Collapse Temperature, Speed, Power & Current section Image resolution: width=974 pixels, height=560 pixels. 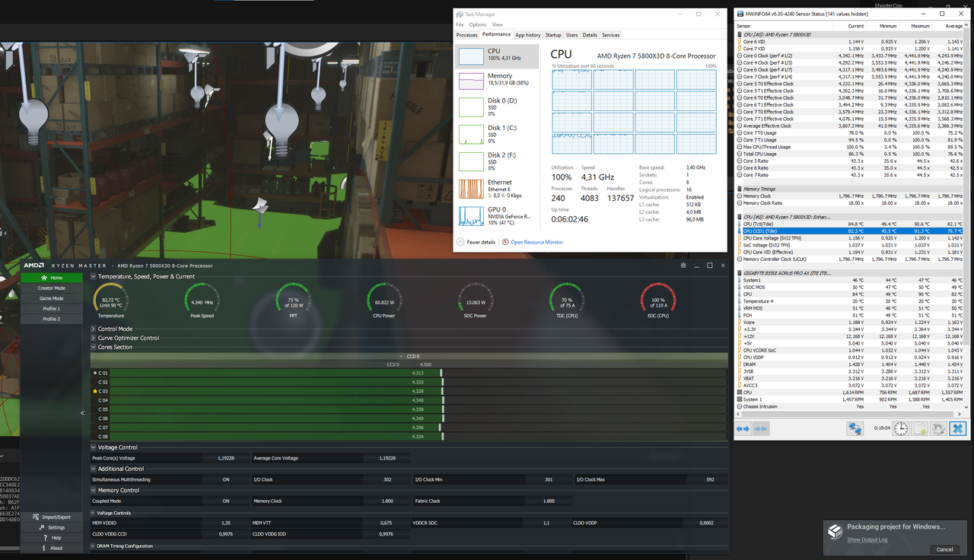click(x=94, y=277)
